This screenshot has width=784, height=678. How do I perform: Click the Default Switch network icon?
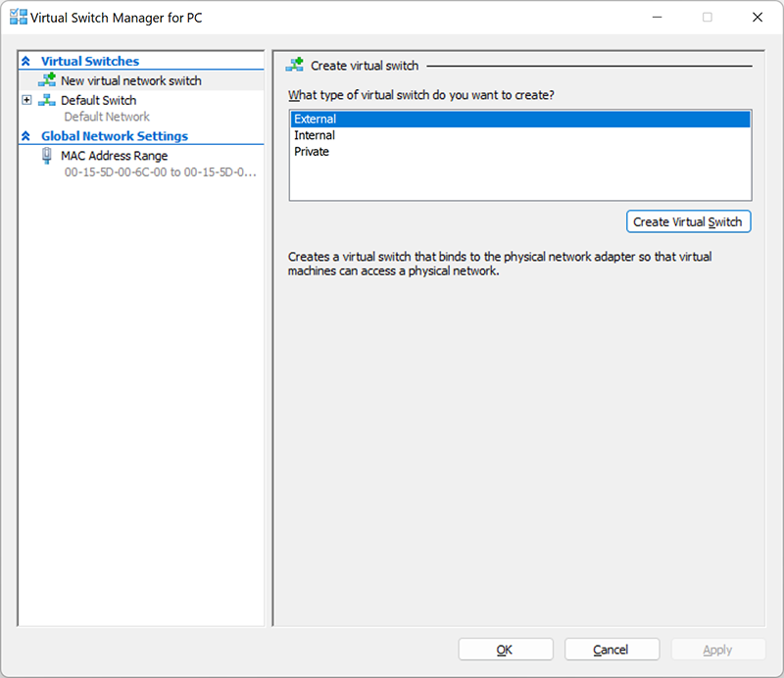[46, 100]
